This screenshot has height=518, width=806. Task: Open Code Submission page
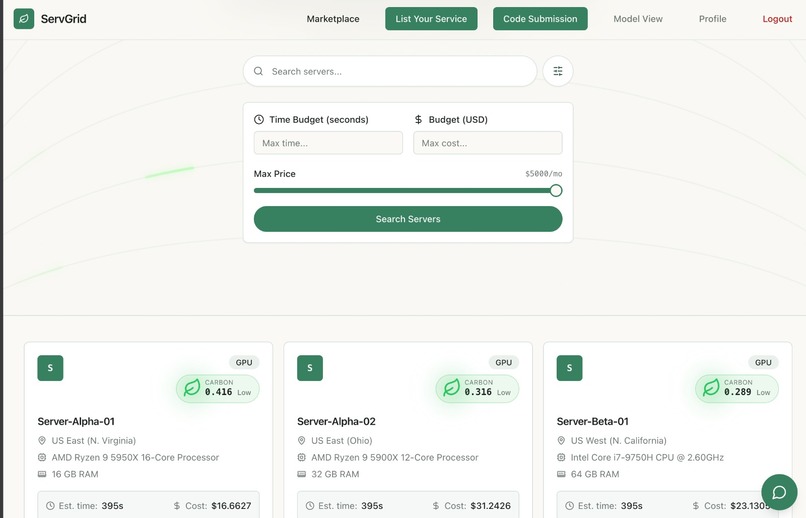coord(540,19)
